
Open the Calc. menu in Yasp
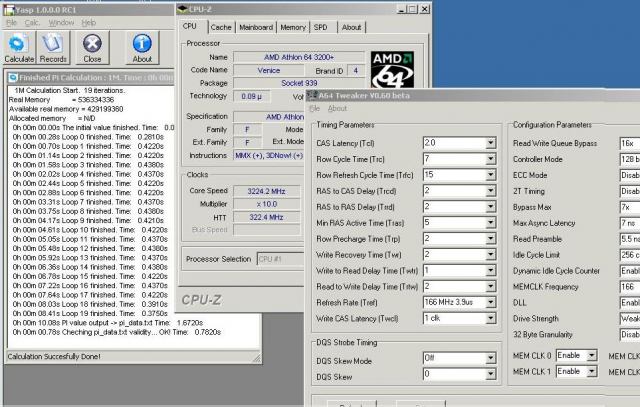coord(32,22)
